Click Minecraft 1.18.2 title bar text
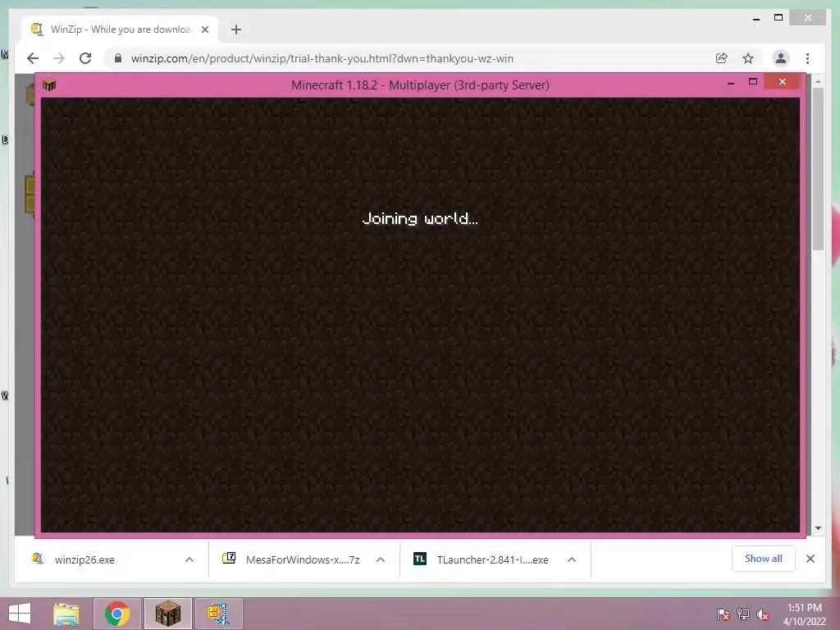This screenshot has height=630, width=840. click(420, 85)
